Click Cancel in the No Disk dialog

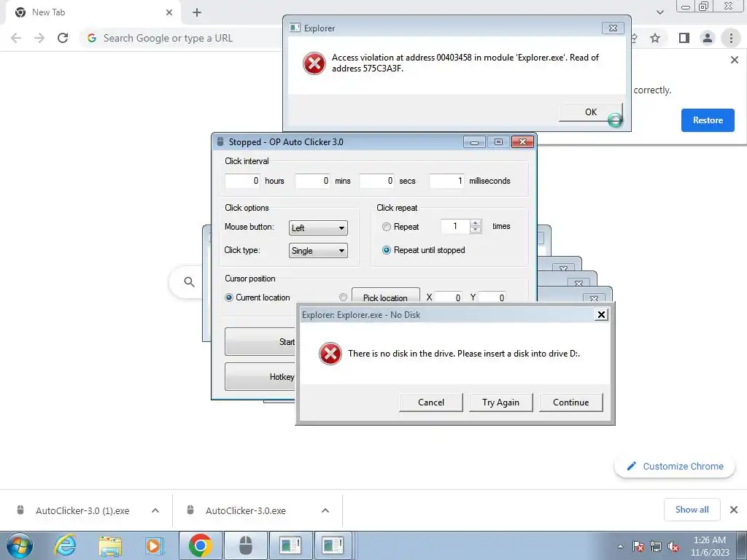pyautogui.click(x=430, y=402)
